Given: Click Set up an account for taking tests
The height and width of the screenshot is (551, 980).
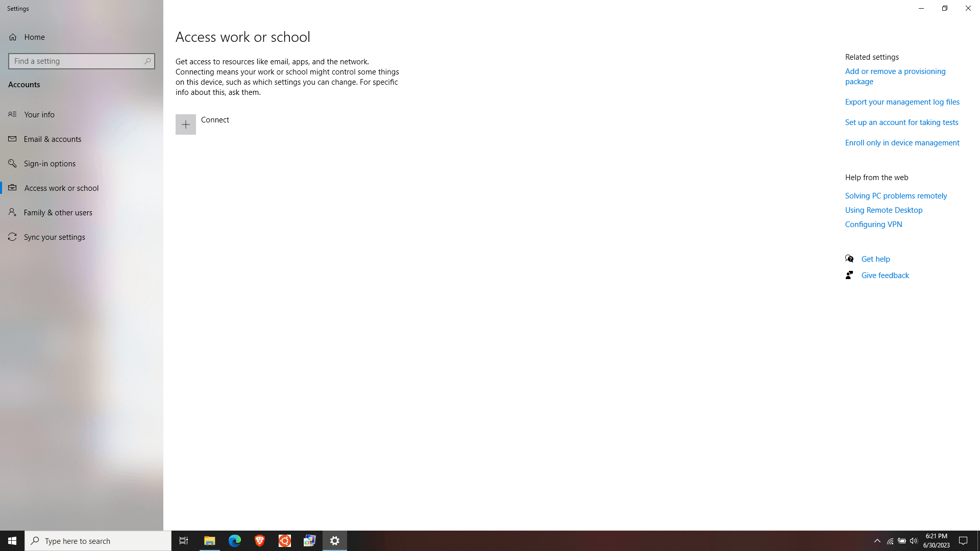Looking at the screenshot, I should 901,122.
